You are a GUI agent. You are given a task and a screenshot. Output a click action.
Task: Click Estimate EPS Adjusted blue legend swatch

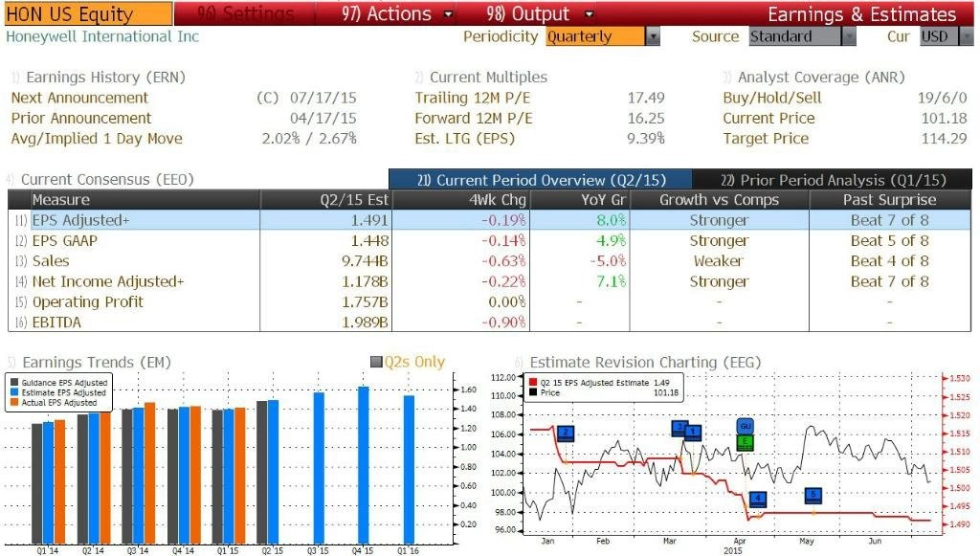(x=14, y=392)
